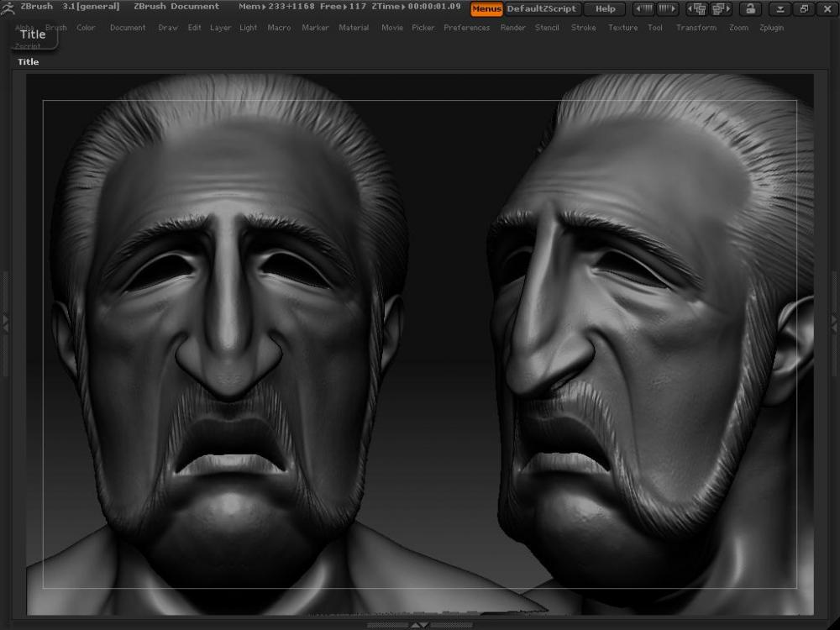Viewport: 840px width, 630px height.
Task: Expand the right tray divider arrows
Action: pos(834,323)
